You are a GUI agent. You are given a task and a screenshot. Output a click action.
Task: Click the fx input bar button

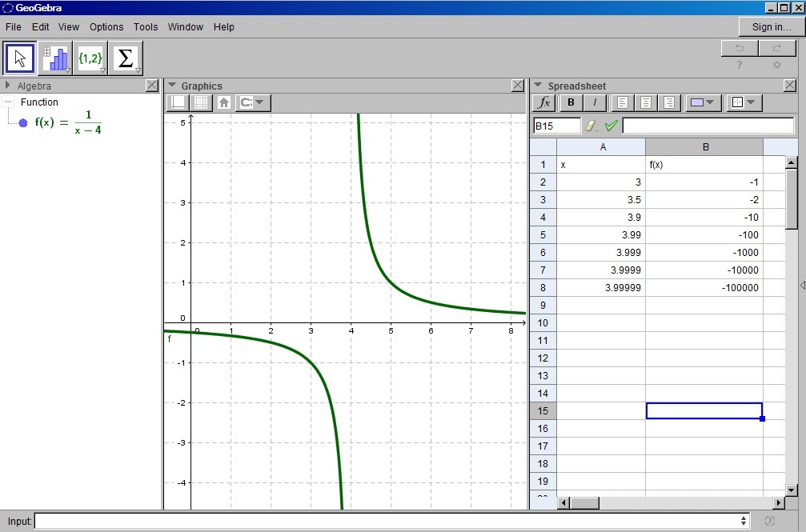point(544,102)
